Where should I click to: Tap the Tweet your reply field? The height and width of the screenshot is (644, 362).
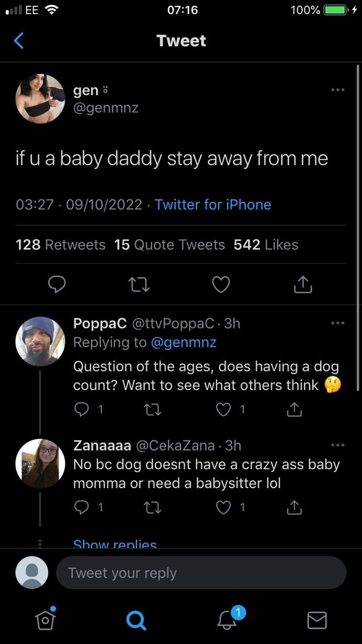click(x=201, y=573)
